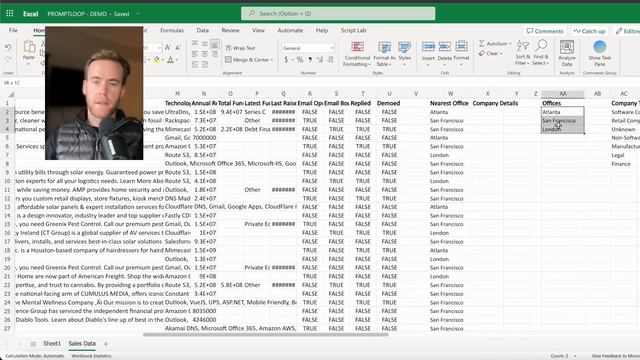Open the Editing mode button
Image resolution: width=640 pixels, height=360 pixels.
coord(628,31)
